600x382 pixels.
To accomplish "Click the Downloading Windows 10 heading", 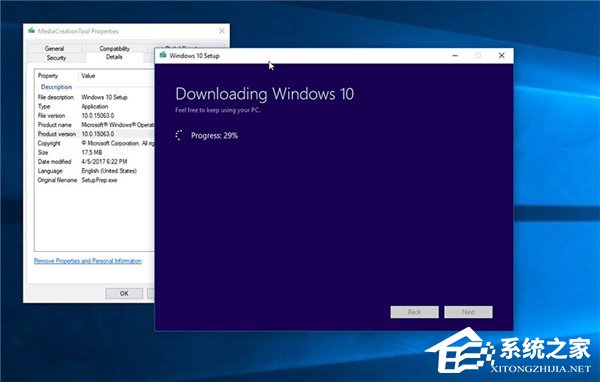I will 264,94.
